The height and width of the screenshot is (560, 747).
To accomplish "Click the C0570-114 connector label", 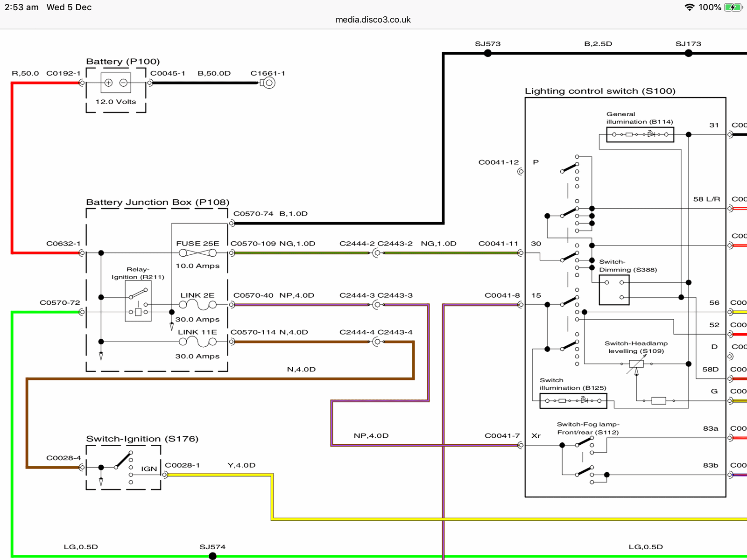I will coord(254,332).
